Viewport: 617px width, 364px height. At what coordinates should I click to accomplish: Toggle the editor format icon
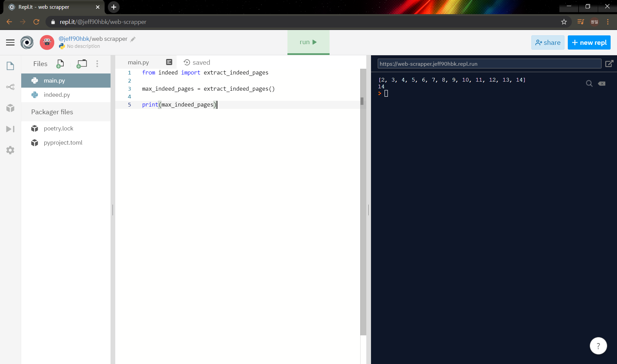tap(169, 62)
